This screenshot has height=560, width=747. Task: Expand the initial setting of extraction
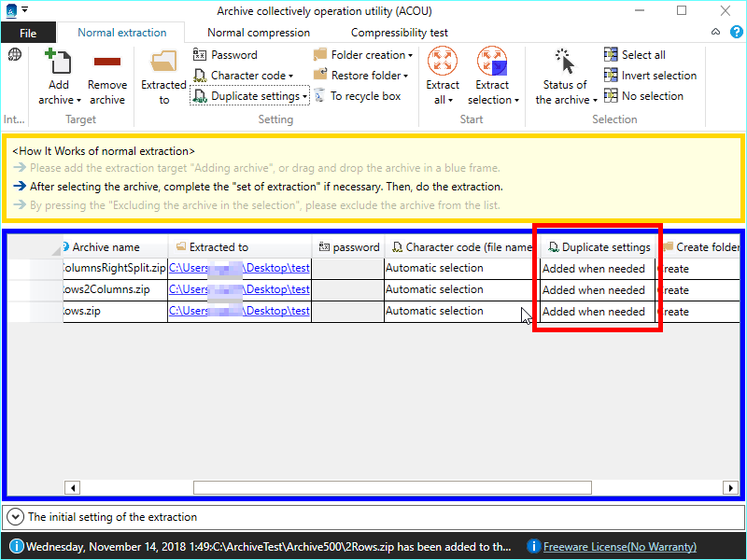(x=16, y=516)
